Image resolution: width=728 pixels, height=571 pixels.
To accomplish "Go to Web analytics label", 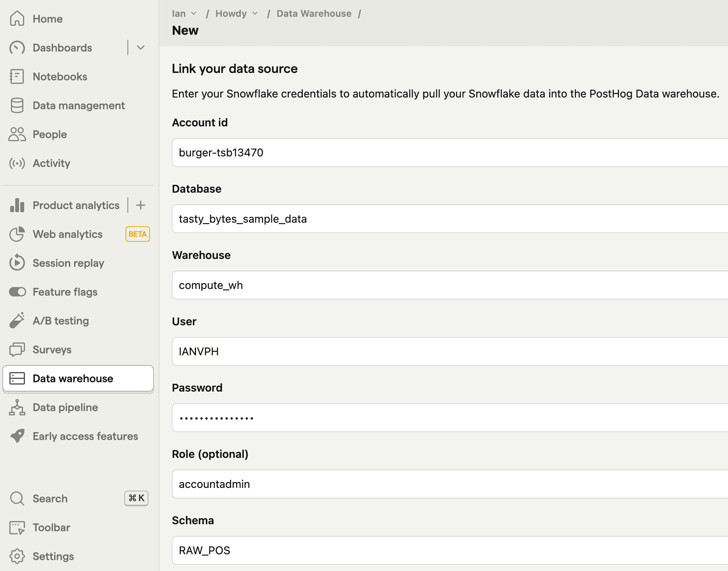I will 67,234.
